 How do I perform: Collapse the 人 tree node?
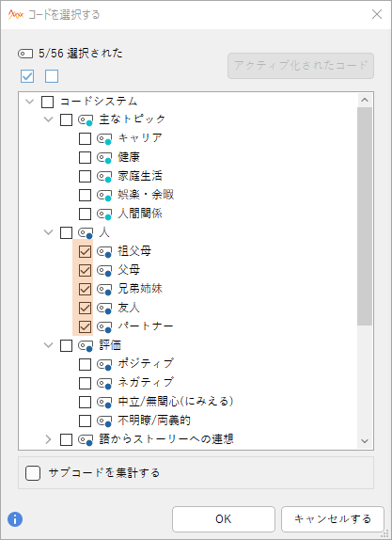point(49,232)
